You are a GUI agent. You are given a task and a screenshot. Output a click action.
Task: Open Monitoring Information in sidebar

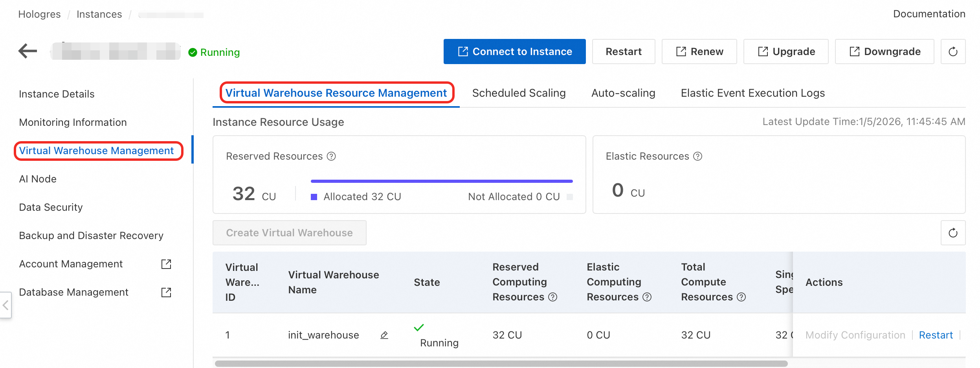tap(73, 122)
